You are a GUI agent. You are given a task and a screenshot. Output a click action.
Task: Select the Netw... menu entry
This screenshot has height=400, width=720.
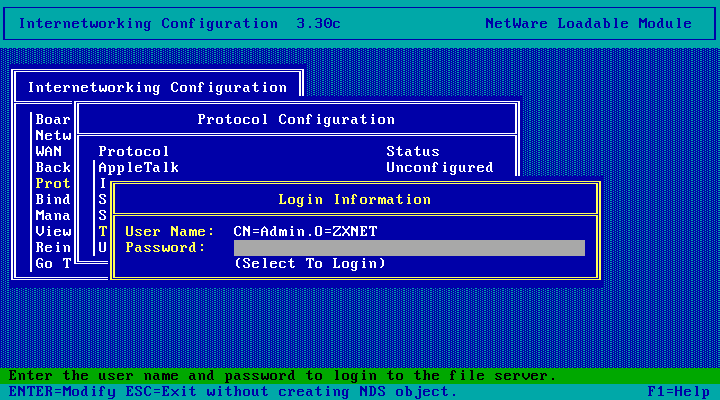point(53,135)
